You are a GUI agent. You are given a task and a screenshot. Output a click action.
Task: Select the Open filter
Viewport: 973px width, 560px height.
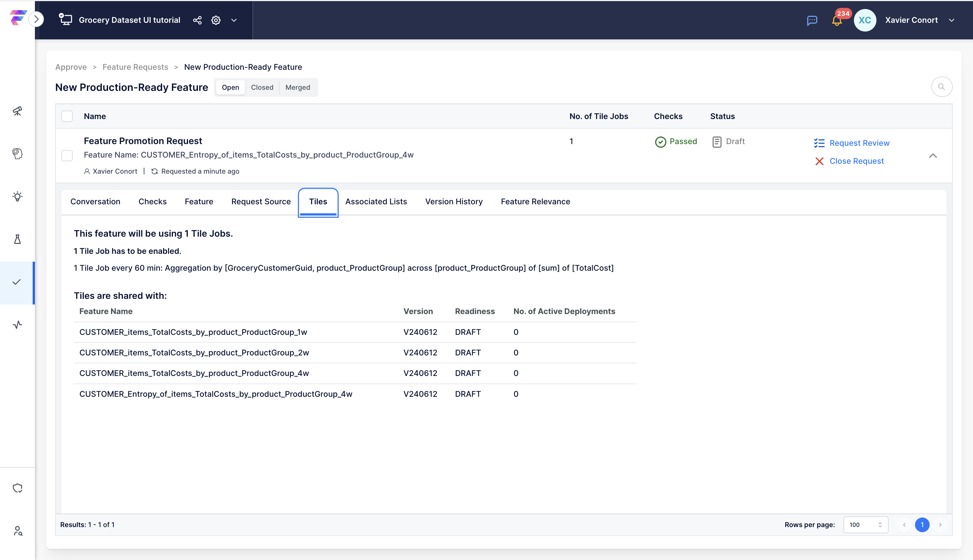click(x=230, y=87)
